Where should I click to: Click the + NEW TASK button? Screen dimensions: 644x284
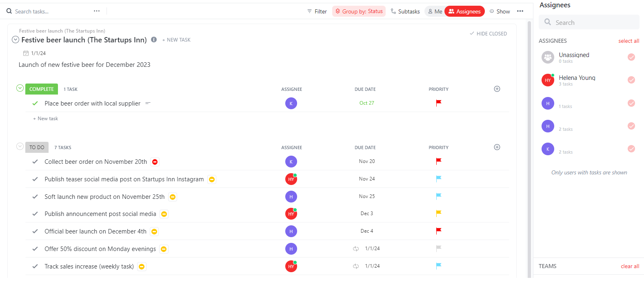click(176, 40)
